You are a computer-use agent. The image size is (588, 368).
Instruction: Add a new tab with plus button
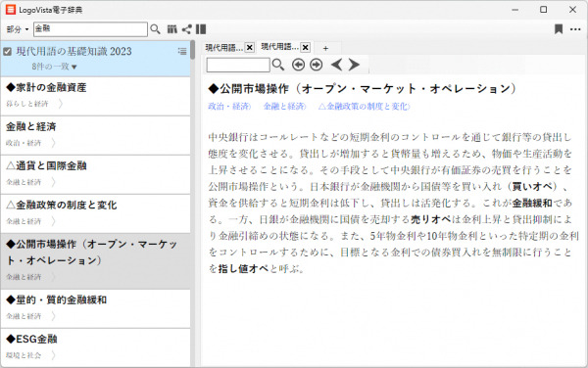click(x=325, y=48)
